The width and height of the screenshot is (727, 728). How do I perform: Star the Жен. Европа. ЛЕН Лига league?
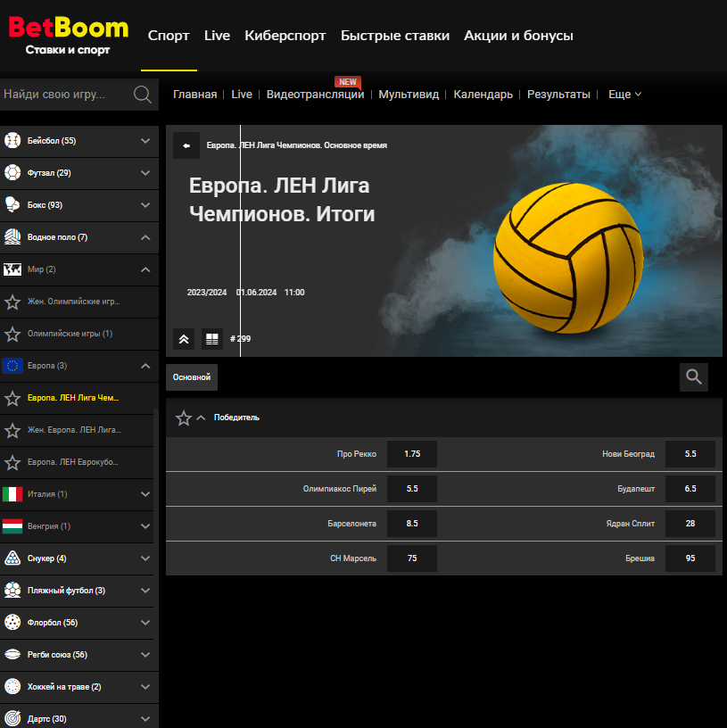[x=12, y=430]
